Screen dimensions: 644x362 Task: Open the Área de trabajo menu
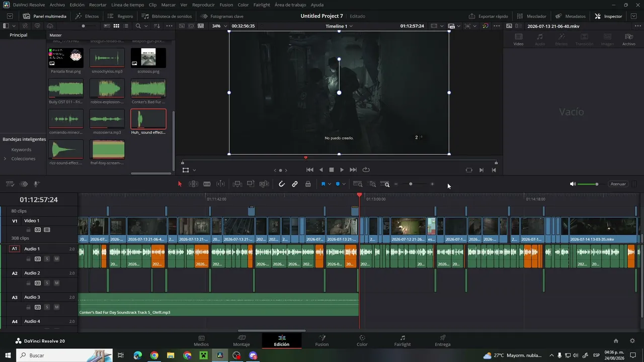[290, 5]
